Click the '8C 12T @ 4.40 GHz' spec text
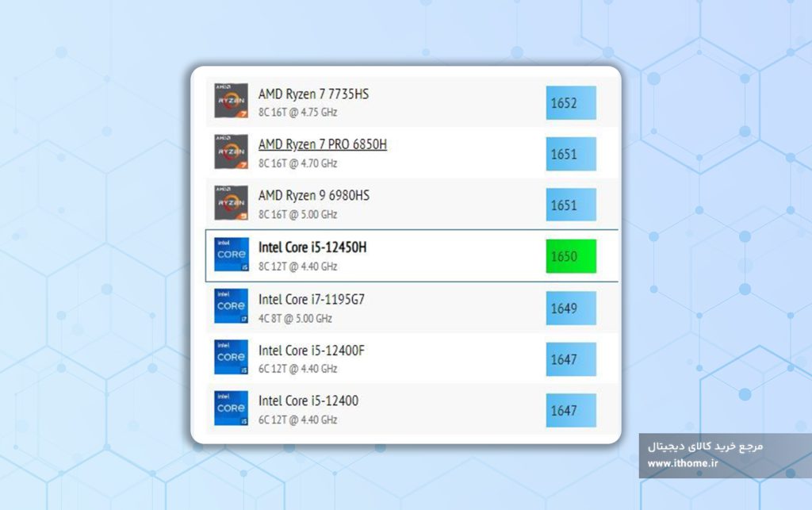812x510 pixels. (x=298, y=267)
